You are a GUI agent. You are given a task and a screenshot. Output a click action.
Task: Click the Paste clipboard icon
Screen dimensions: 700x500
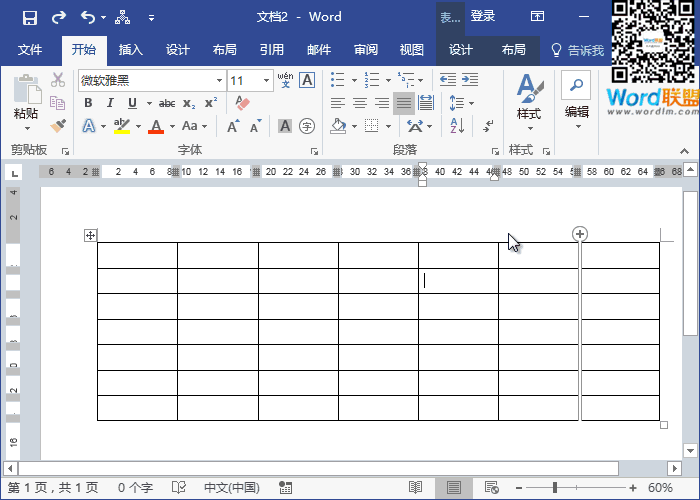coord(27,89)
